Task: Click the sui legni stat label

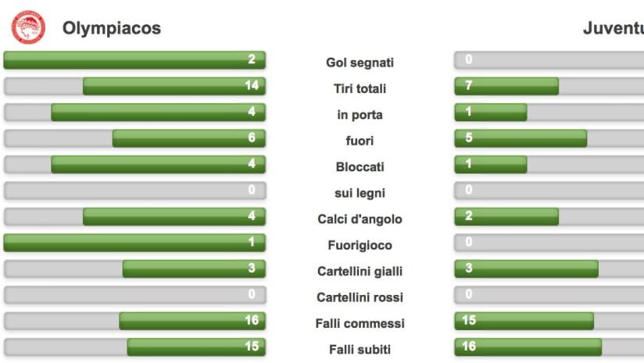Action: [360, 192]
